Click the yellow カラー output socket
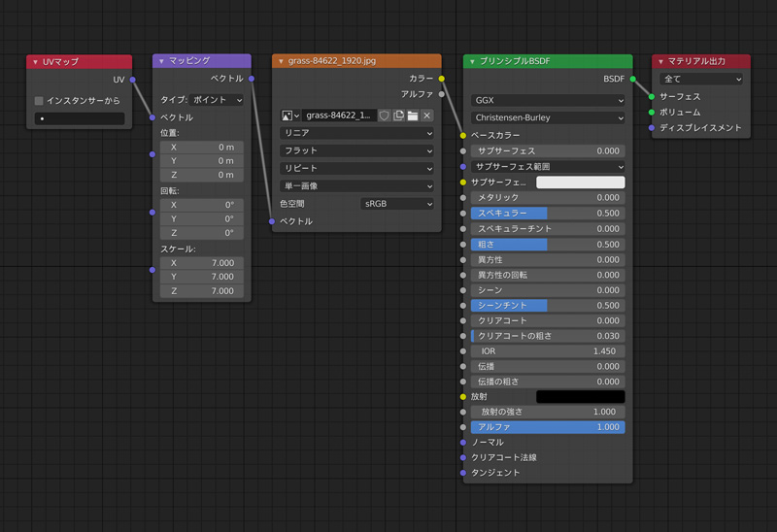Screen dimensions: 777x532 click(x=442, y=79)
